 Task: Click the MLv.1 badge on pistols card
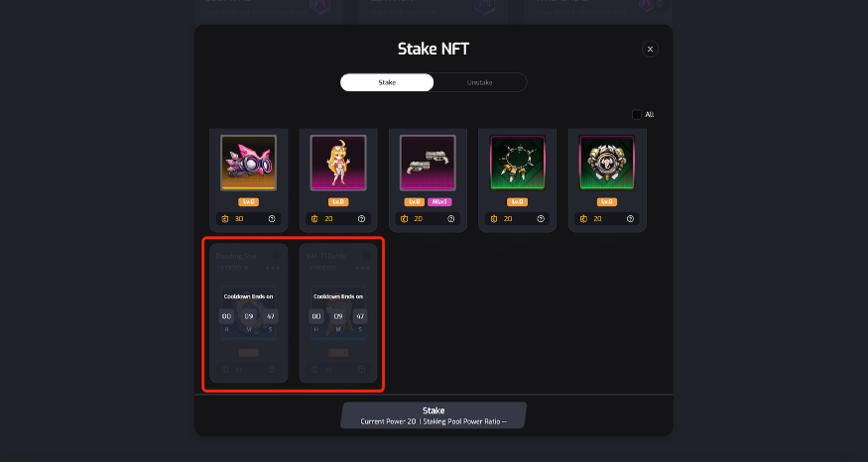point(439,202)
